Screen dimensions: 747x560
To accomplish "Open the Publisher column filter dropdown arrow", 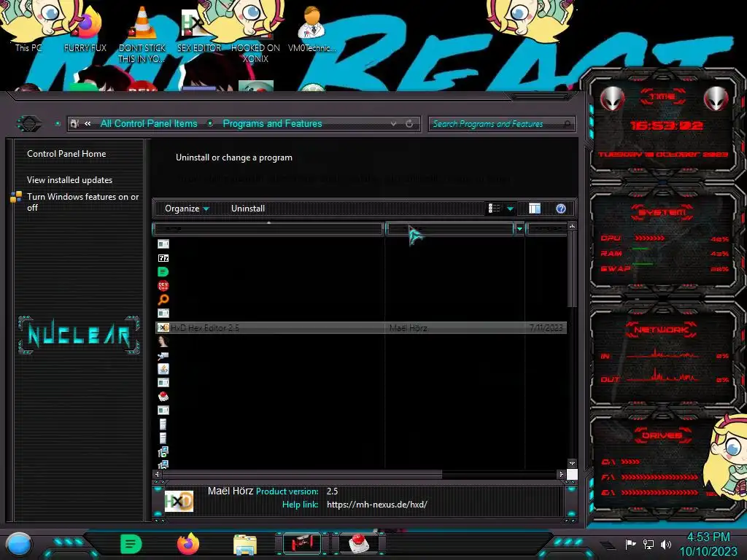I will [x=519, y=229].
